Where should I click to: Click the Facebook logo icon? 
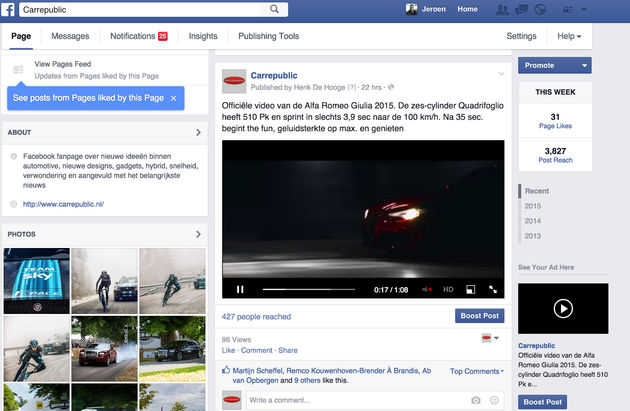coord(8,9)
